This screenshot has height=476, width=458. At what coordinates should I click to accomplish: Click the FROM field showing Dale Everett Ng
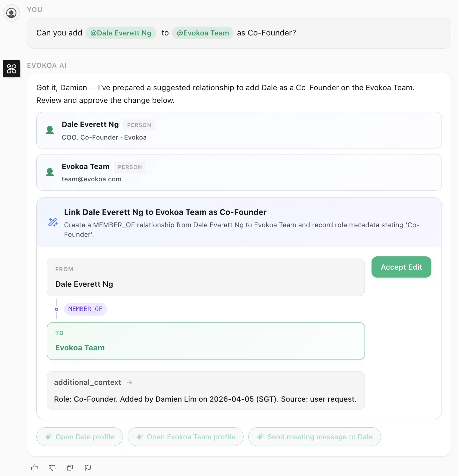206,277
